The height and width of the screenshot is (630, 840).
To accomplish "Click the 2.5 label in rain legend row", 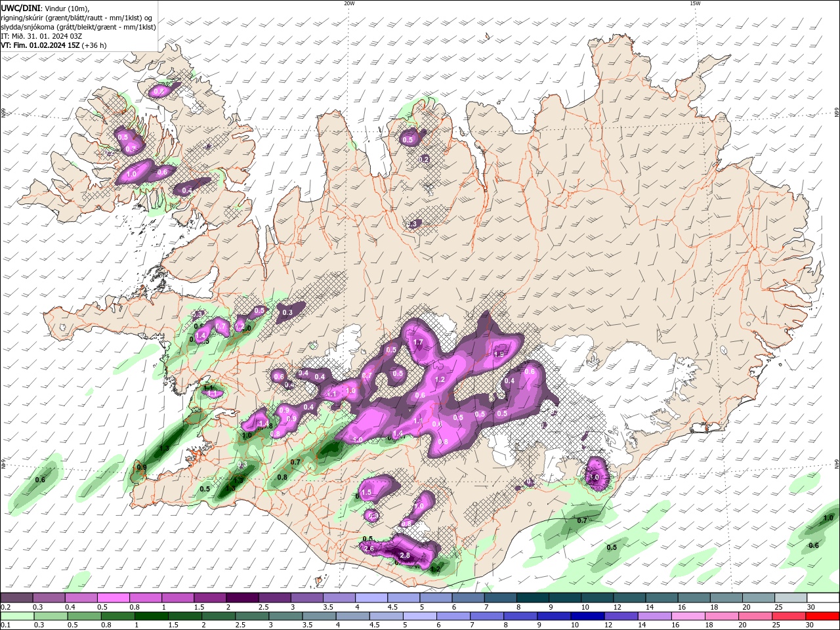I will 240,625.
